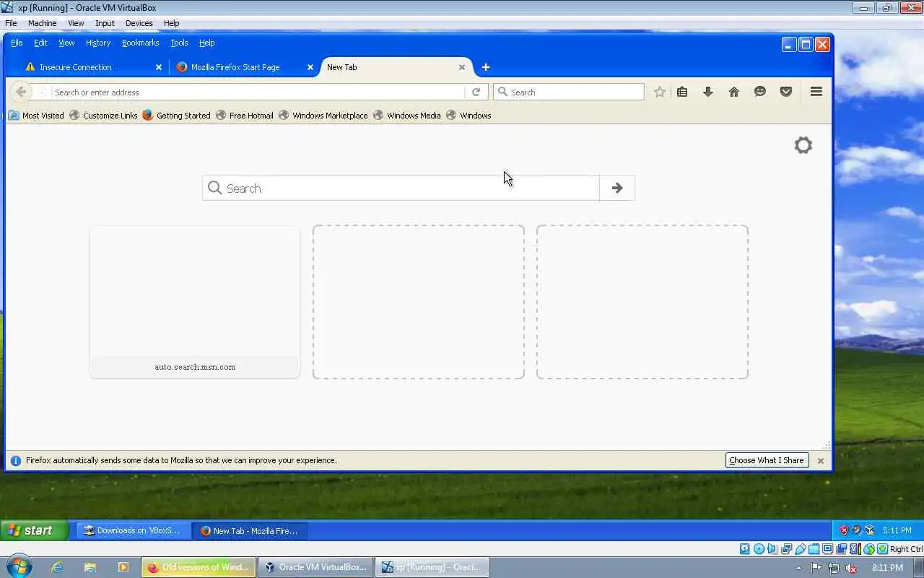Click the address bar field
Image resolution: width=924 pixels, height=578 pixels.
(x=258, y=92)
